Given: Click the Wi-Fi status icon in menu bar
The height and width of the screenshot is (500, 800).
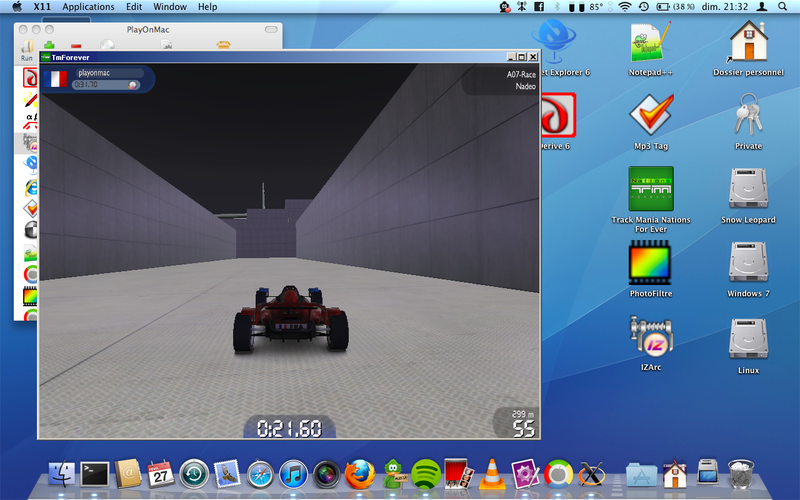Looking at the screenshot, I should (x=625, y=7).
